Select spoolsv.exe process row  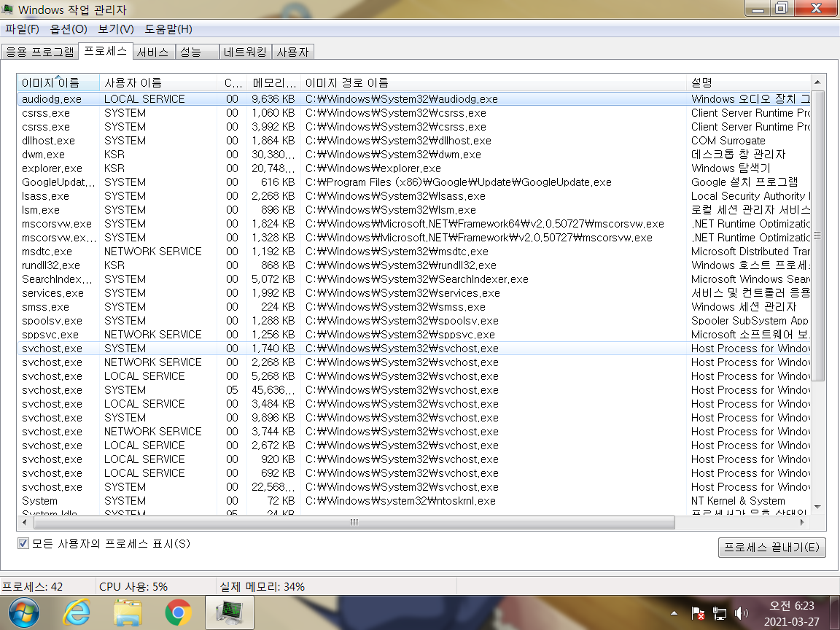tap(414, 321)
